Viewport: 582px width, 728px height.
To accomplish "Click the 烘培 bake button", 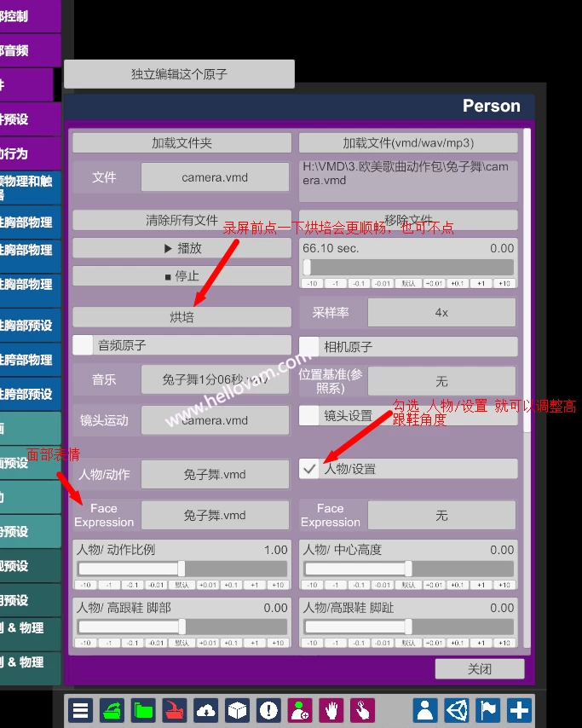I will pos(182,317).
